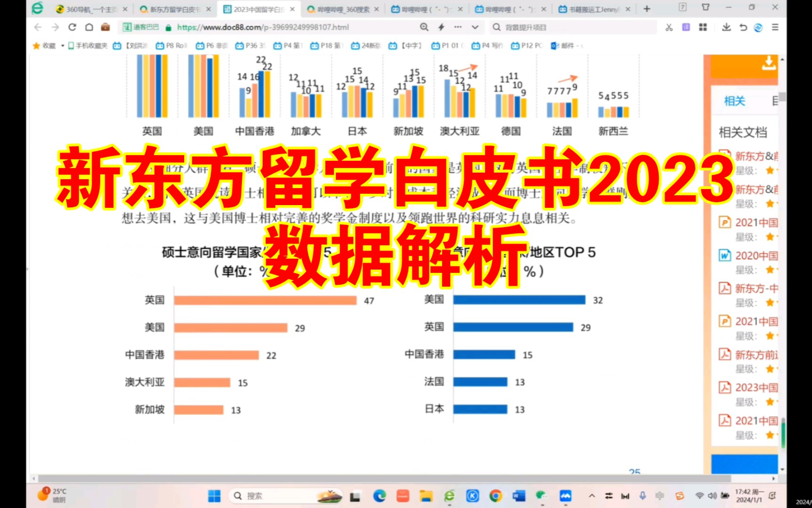Open the address bar three-dots menu

(458, 27)
